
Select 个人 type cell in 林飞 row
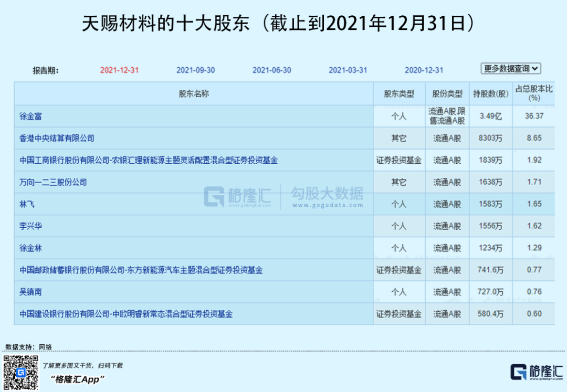pyautogui.click(x=399, y=204)
